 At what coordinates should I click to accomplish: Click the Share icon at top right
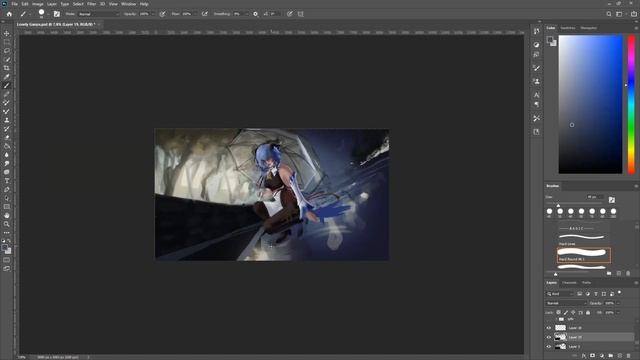click(x=633, y=14)
